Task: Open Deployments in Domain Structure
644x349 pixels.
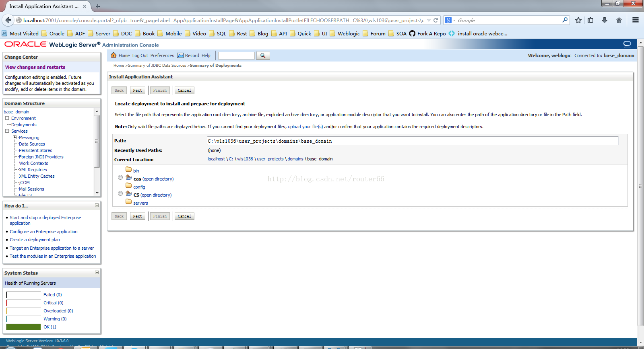Action: (24, 125)
